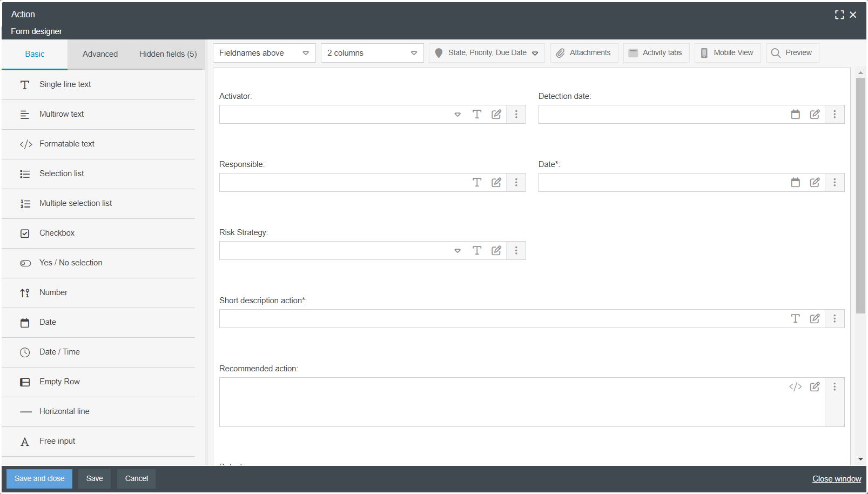Screen dimensions: 868x494
Task: Click scrollbar up arrow in form canvas
Action: [x=860, y=72]
